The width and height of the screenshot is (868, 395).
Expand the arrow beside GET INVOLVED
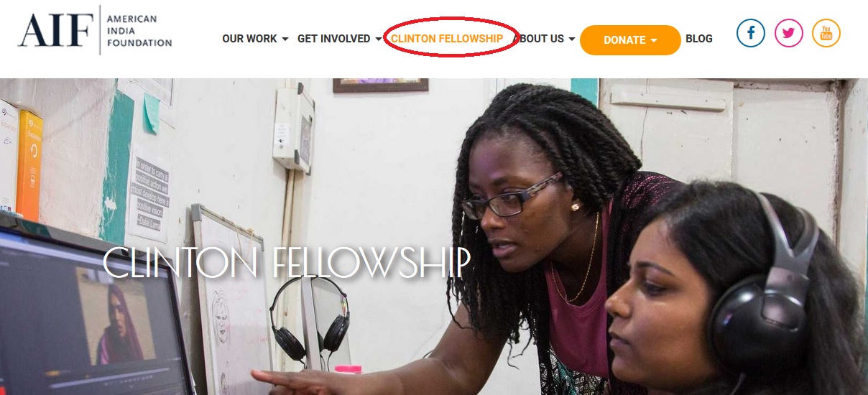coord(379,39)
